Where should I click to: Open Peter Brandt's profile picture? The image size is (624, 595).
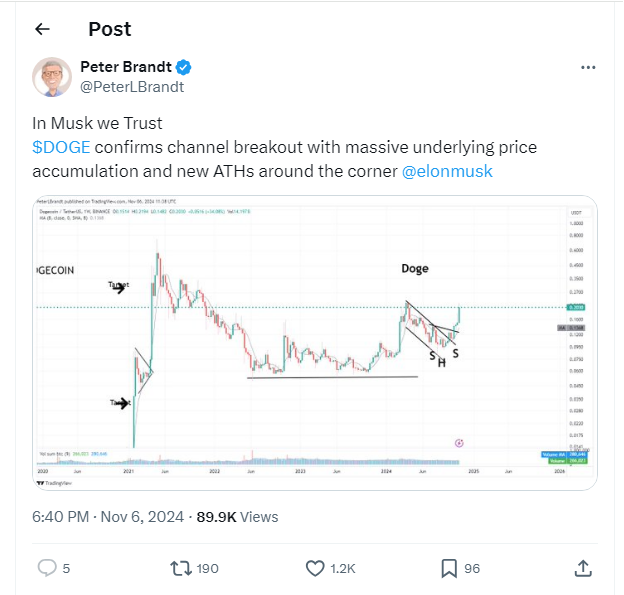pyautogui.click(x=51, y=76)
